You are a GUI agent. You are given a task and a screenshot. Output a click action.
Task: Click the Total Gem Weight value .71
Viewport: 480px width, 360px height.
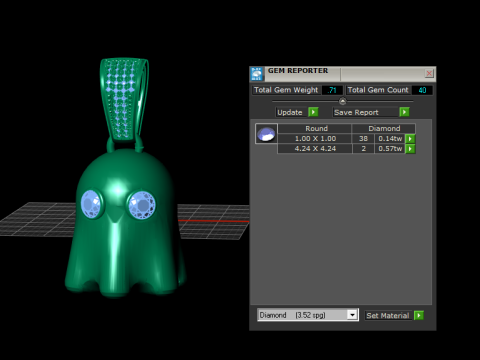tap(332, 90)
